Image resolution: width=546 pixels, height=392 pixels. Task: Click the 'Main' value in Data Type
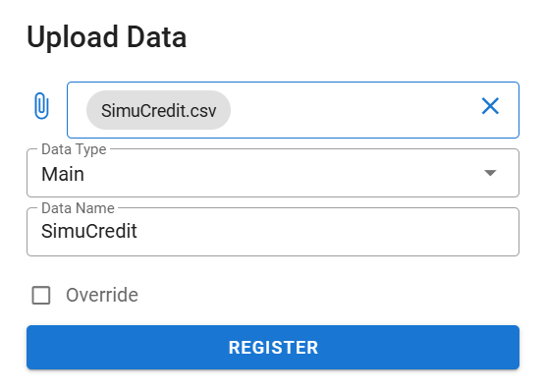(63, 174)
